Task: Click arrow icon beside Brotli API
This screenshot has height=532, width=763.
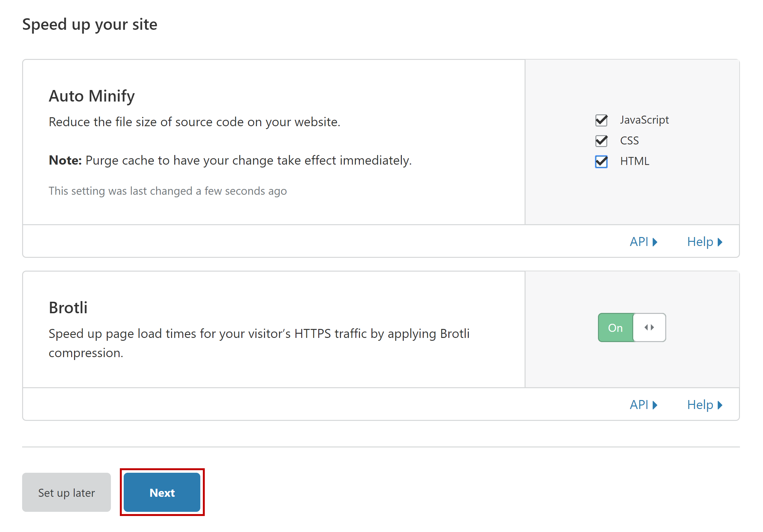Action: click(655, 405)
